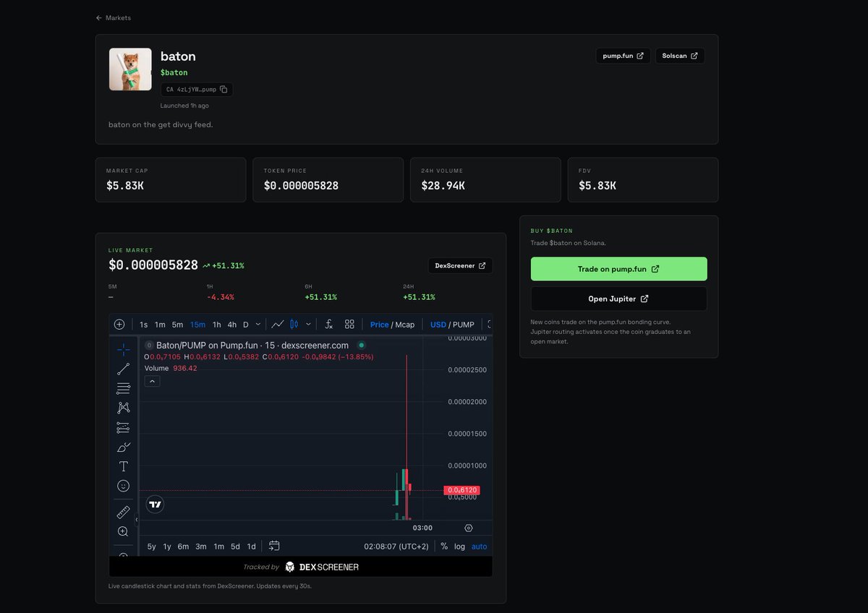The image size is (868, 613).
Task: Select the 1s chart interval
Action: pyautogui.click(x=144, y=325)
